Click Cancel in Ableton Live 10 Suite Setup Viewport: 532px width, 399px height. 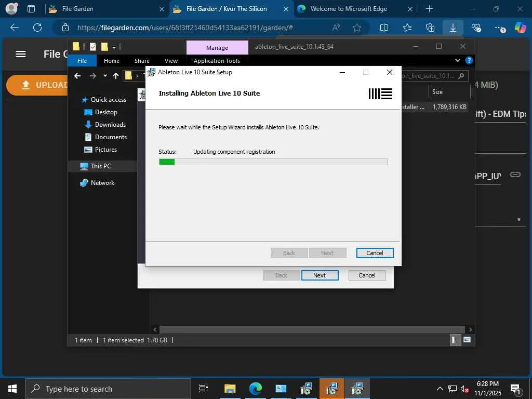pos(375,253)
